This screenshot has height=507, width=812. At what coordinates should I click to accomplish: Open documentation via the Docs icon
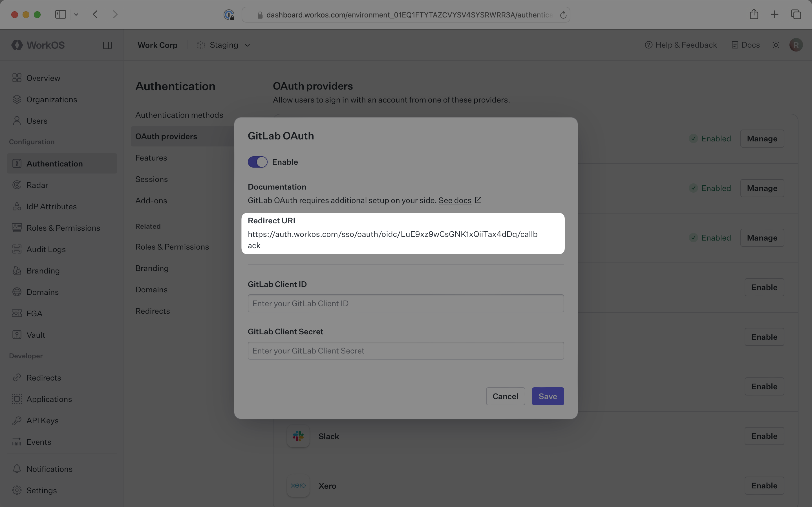[x=735, y=45]
